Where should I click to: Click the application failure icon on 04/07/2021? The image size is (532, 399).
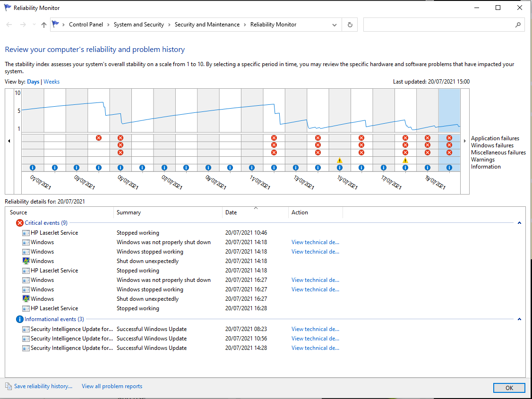[98, 138]
